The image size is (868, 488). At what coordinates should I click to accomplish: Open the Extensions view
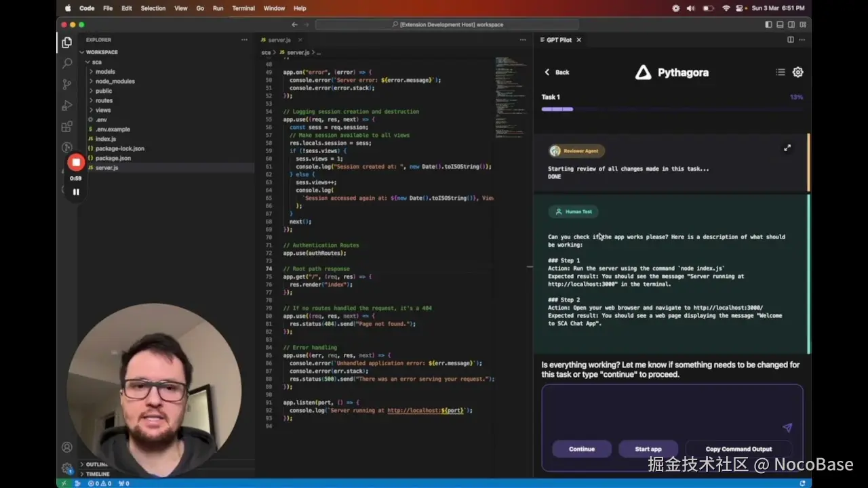pyautogui.click(x=66, y=127)
